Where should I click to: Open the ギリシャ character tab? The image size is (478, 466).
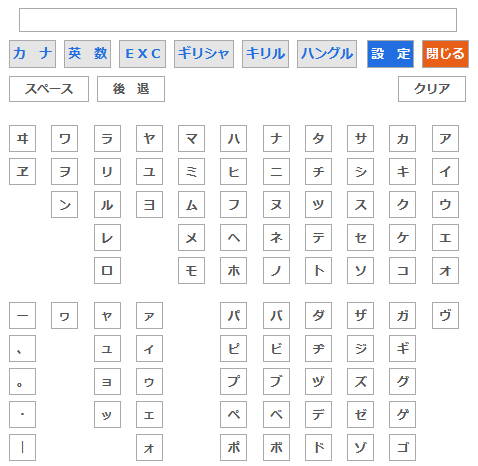tap(204, 54)
